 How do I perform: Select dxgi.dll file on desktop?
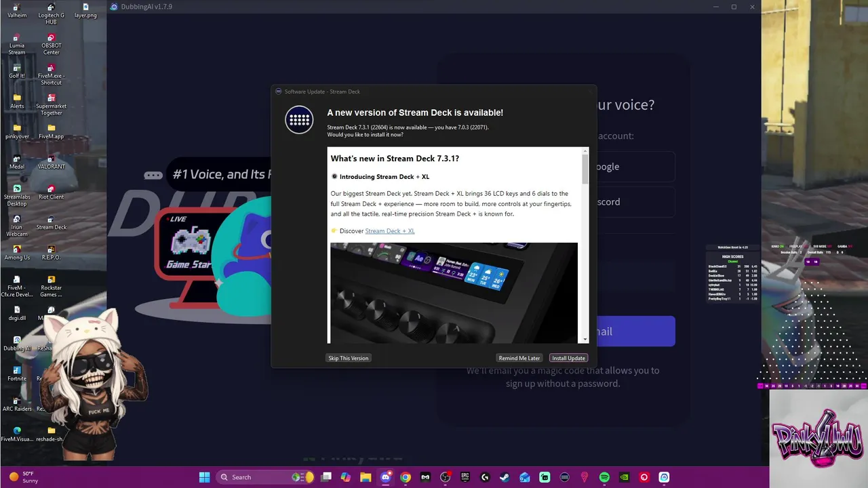point(17,313)
